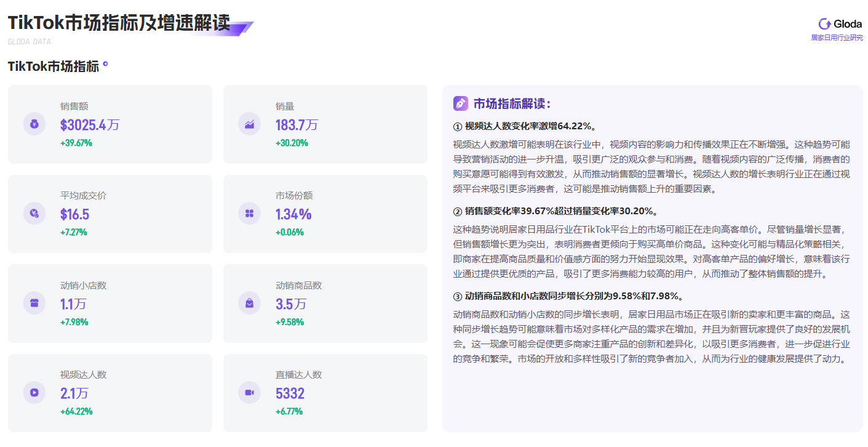Image resolution: width=868 pixels, height=447 pixels.
Task: Click the GLODA DATA subtitle
Action: click(30, 42)
